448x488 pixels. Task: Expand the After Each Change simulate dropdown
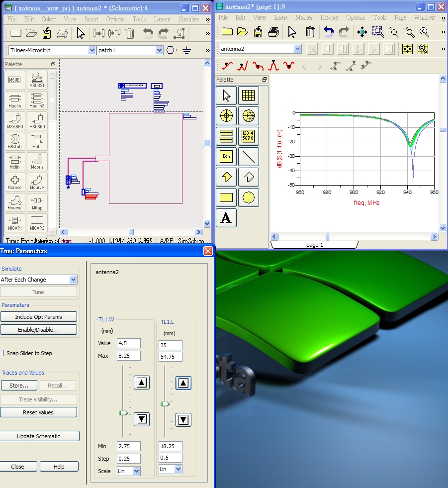click(x=73, y=280)
